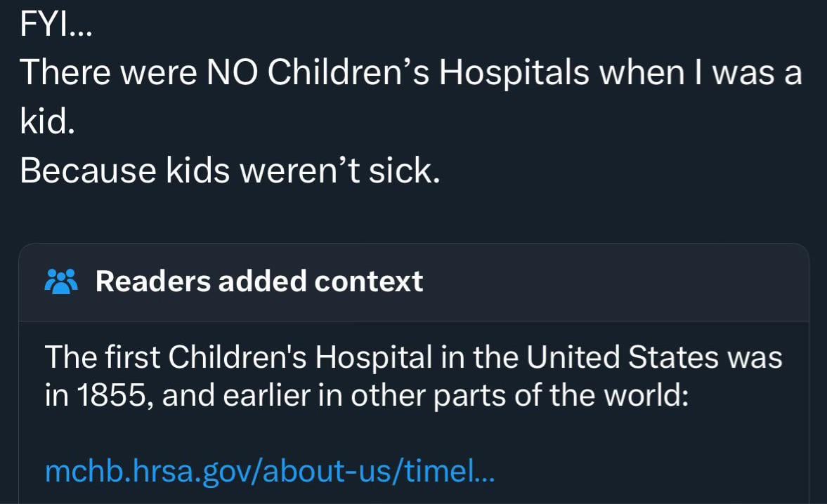The width and height of the screenshot is (827, 504).
Task: Click the Community Notes people icon
Action: pyautogui.click(x=59, y=281)
